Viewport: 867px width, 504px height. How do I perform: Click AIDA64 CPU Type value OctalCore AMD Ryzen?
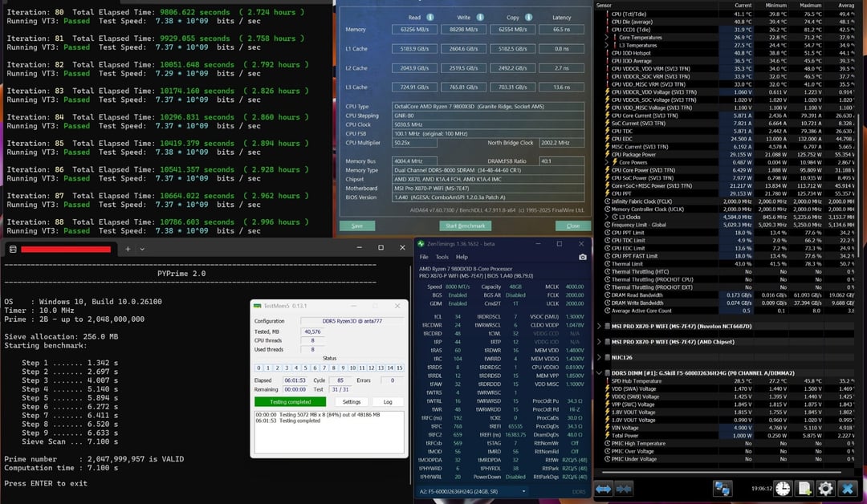(x=488, y=107)
